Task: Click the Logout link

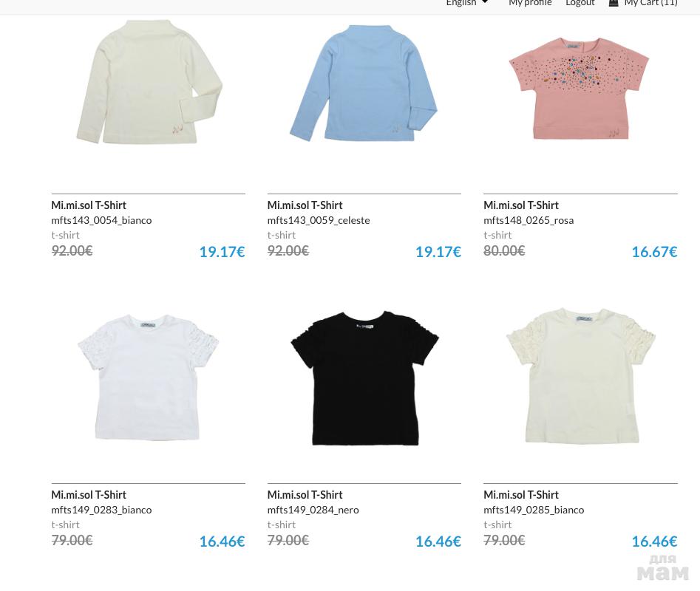Action: click(580, 3)
